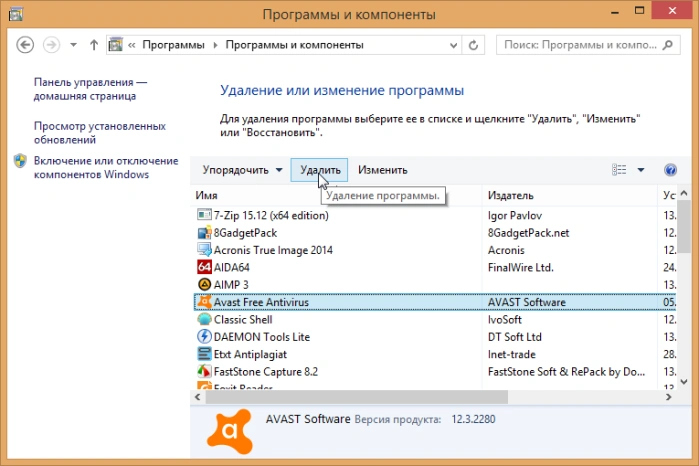Screen dimensions: 699x466
Task: Maximize the window
Action: coord(639,11)
